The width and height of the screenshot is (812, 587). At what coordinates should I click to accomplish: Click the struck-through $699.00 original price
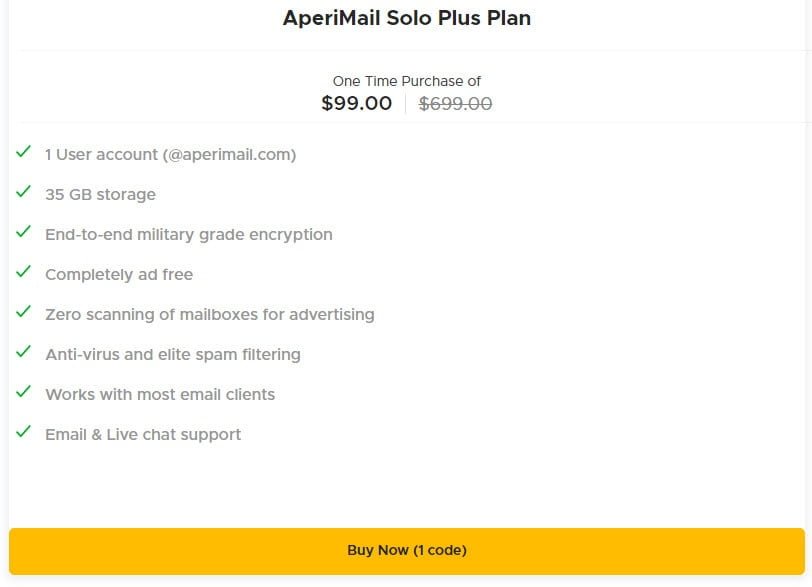pos(455,103)
